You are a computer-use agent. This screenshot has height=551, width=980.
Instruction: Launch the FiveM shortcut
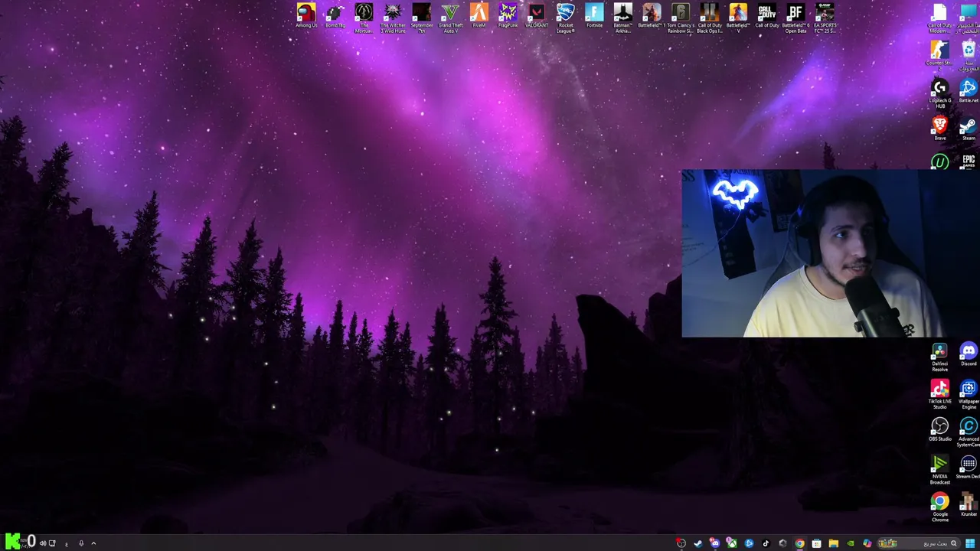[479, 16]
